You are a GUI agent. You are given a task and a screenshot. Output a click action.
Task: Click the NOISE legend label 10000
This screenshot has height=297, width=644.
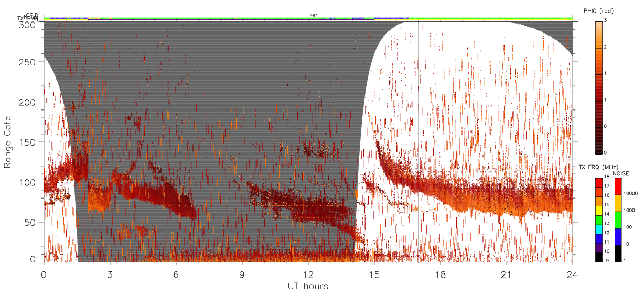[631, 194]
